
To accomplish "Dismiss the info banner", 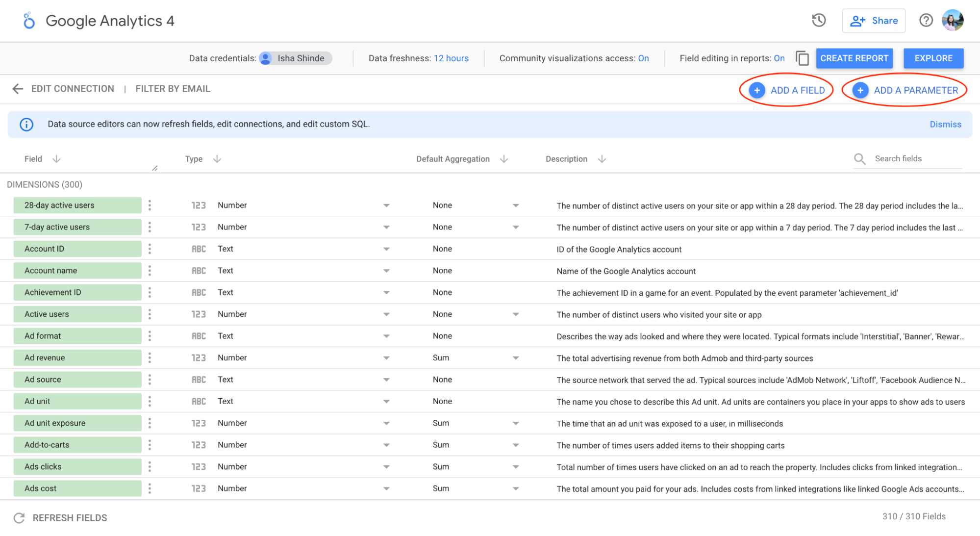I will coord(945,125).
